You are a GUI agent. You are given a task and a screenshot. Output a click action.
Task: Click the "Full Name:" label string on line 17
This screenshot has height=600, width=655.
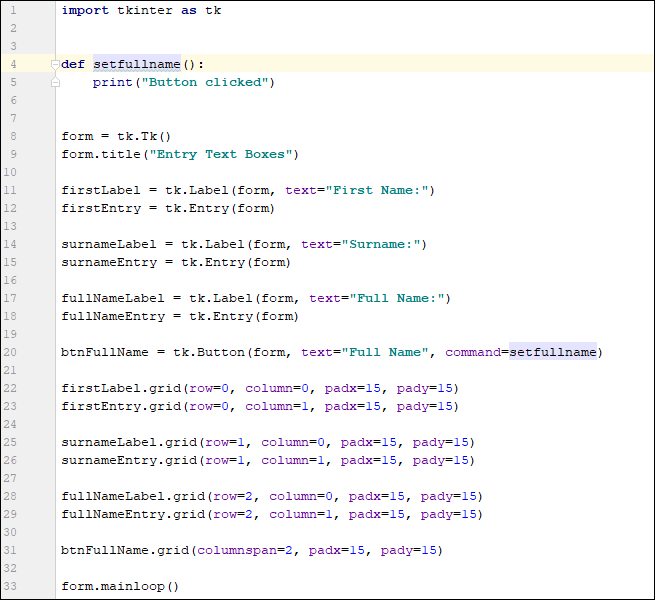[397, 298]
